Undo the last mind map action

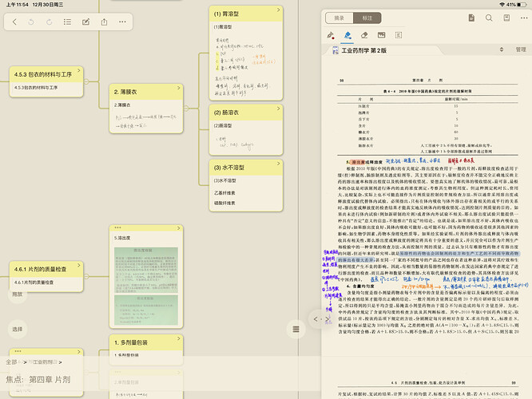point(31,22)
